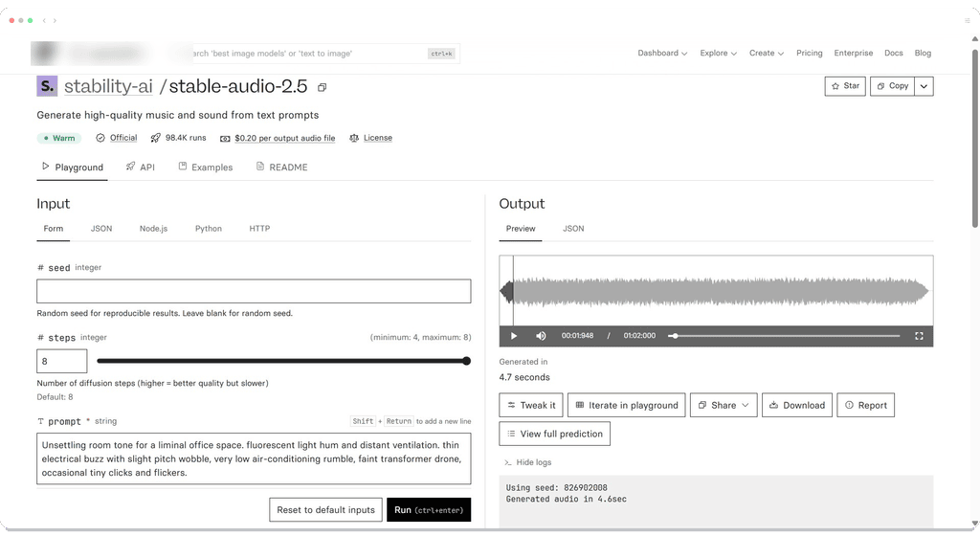This screenshot has height=536, width=980.
Task: Star this model
Action: (x=845, y=86)
